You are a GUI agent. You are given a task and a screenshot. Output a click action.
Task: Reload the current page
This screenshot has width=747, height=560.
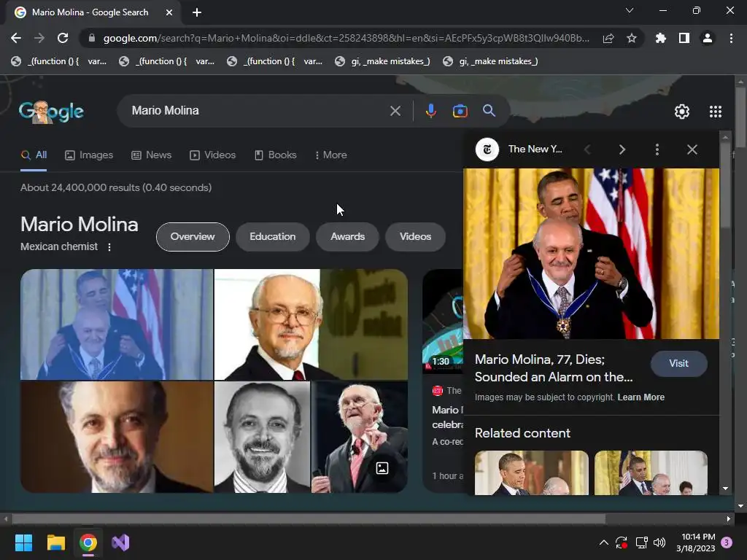pos(63,38)
